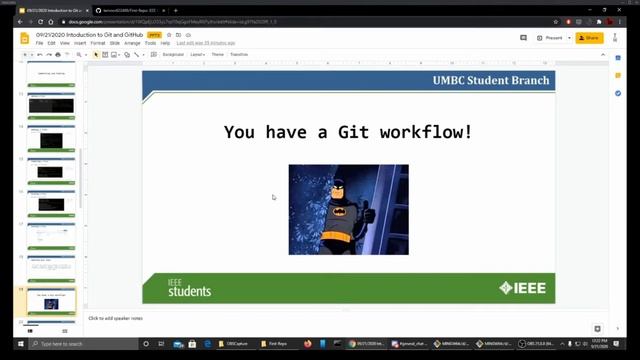Switch to grid view icon
This screenshot has width=640, height=360.
[x=64, y=331]
